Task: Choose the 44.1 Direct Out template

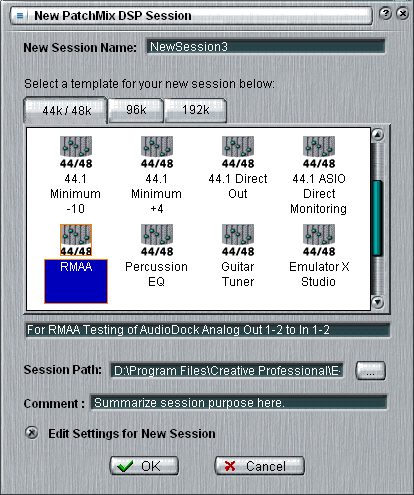Action: (x=238, y=152)
